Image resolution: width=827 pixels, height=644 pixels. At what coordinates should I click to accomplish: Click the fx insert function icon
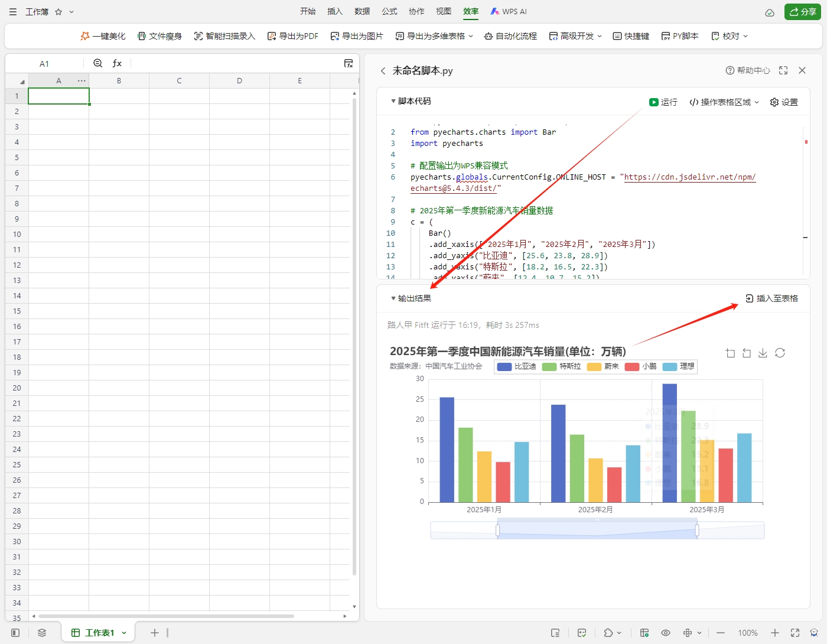point(117,63)
